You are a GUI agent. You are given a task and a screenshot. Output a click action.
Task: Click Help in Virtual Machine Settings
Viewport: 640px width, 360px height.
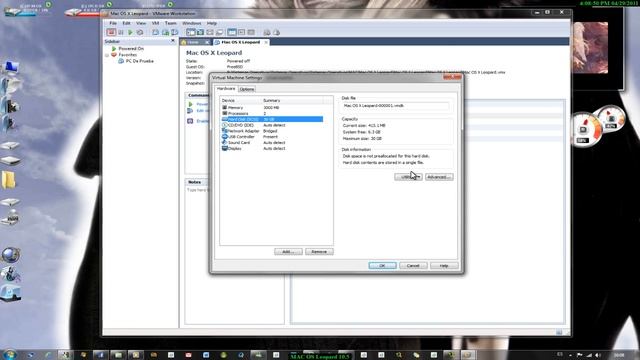[x=444, y=266]
